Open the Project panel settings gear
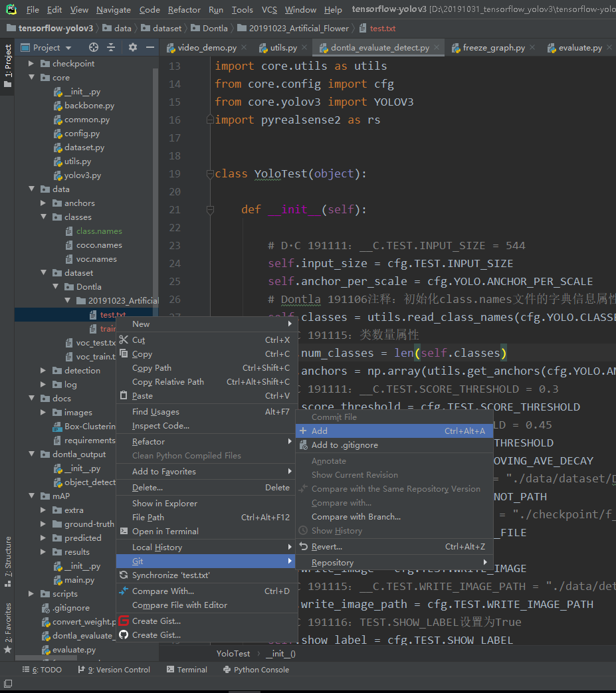Image resolution: width=616 pixels, height=693 pixels. coord(132,47)
